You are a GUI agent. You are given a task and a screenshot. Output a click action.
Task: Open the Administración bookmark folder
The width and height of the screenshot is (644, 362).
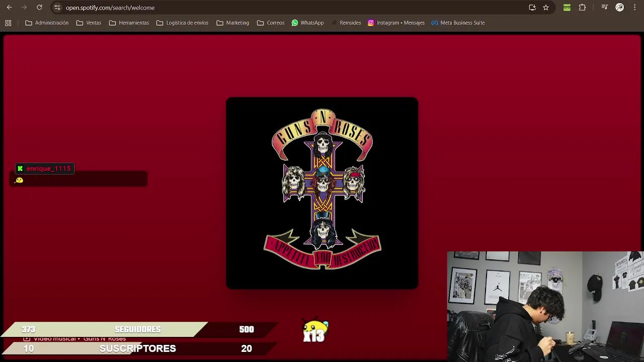coord(47,23)
